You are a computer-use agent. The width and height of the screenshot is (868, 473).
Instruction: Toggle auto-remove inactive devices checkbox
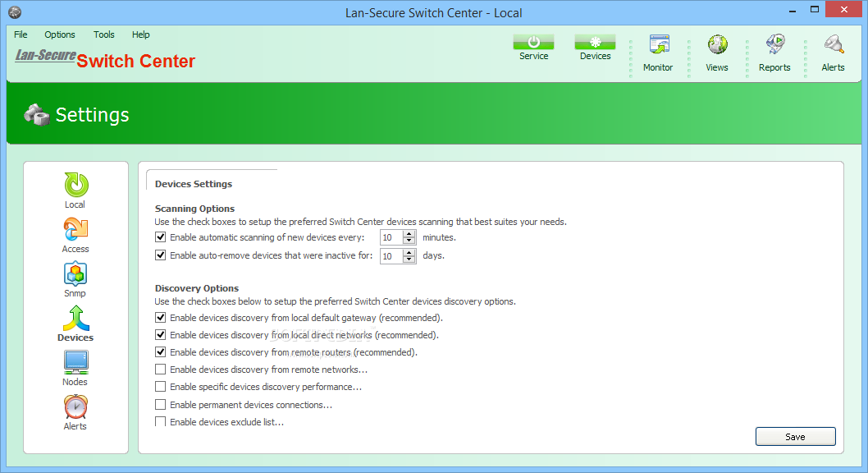(161, 255)
